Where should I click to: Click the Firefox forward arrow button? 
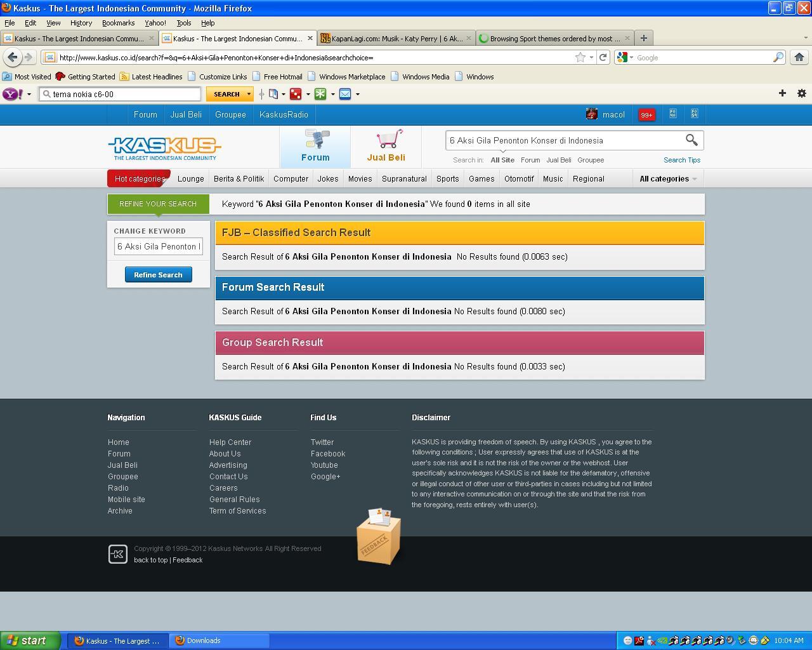click(x=29, y=57)
